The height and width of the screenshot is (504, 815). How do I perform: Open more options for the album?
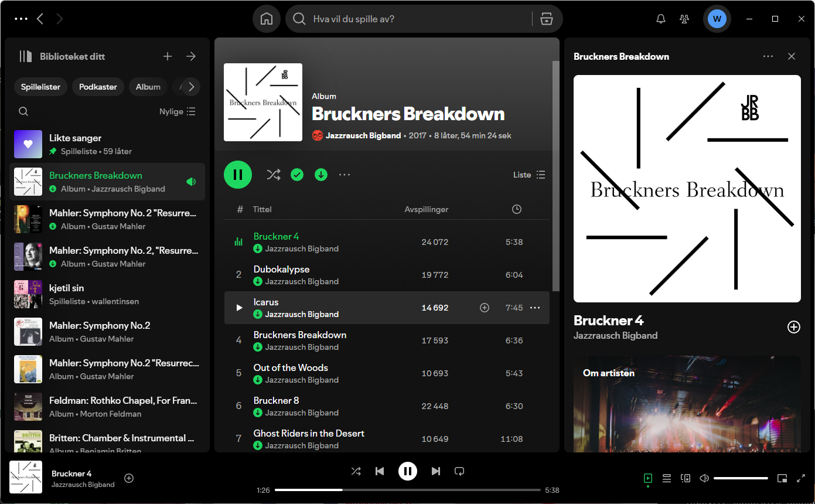tap(345, 175)
